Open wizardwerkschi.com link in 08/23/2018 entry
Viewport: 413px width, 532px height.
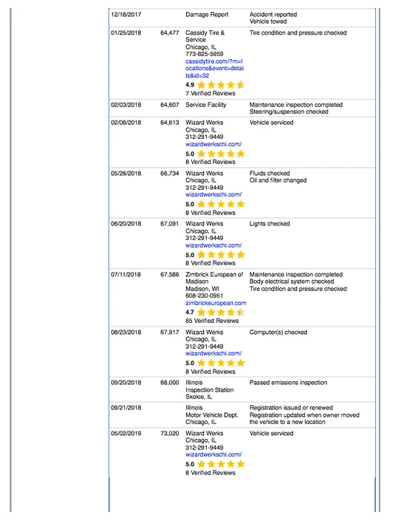[x=214, y=353]
